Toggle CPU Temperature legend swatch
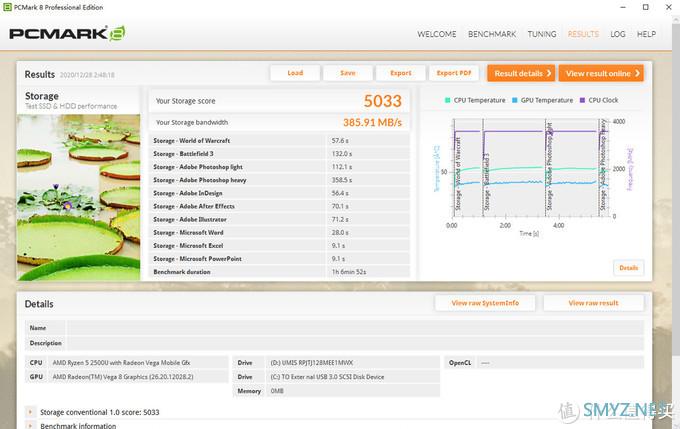680x429 pixels. [448, 100]
